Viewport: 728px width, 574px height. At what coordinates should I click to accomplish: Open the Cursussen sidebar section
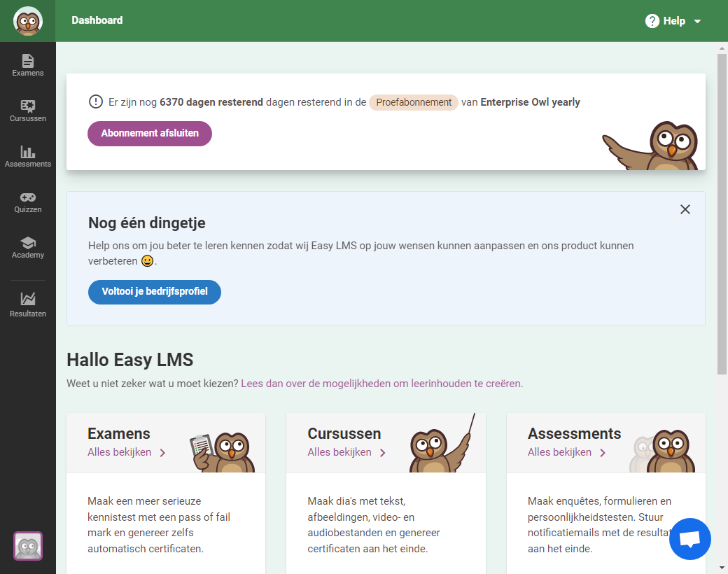(x=28, y=111)
